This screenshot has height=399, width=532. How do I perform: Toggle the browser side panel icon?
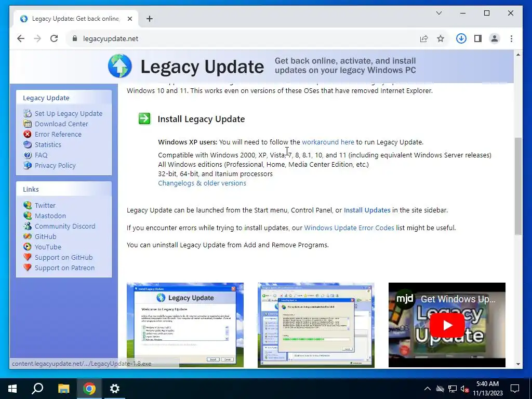(x=478, y=38)
